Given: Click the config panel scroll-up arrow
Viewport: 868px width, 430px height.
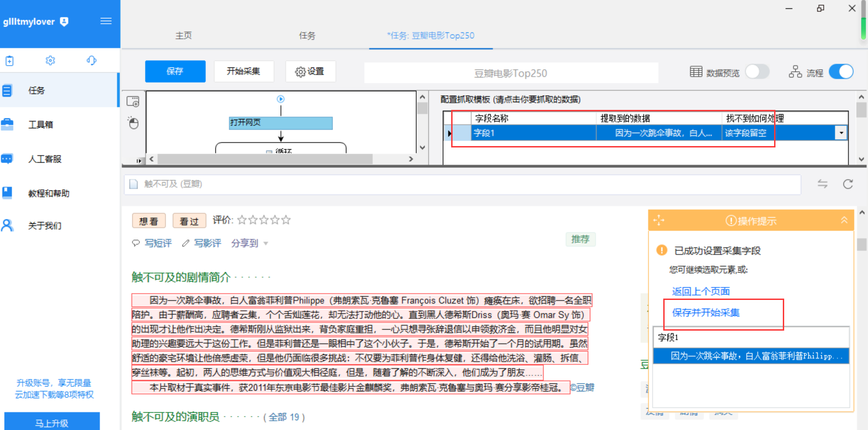Looking at the screenshot, I should pyautogui.click(x=861, y=97).
